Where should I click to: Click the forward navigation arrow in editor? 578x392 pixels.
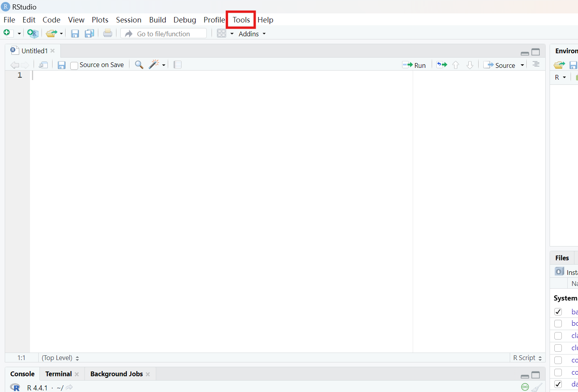(25, 65)
